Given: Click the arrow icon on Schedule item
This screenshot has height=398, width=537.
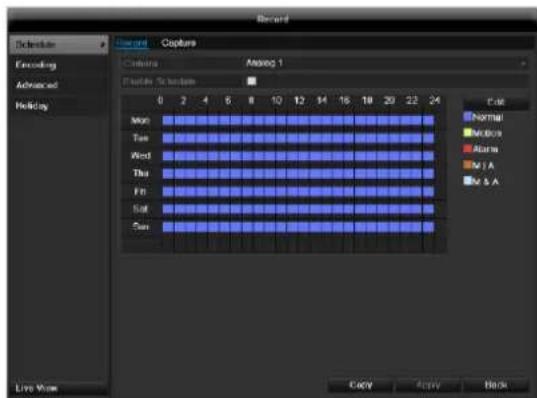Looking at the screenshot, I should [102, 45].
